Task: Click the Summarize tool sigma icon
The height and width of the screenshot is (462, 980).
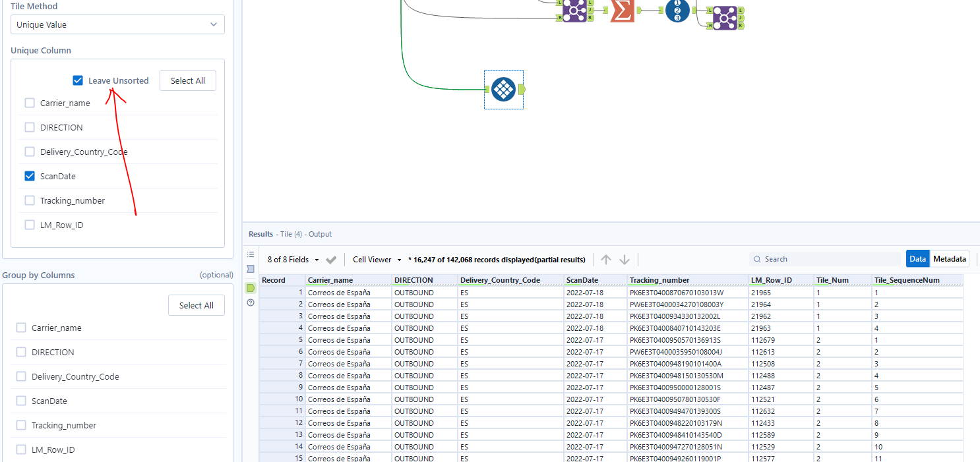Action: 621,11
